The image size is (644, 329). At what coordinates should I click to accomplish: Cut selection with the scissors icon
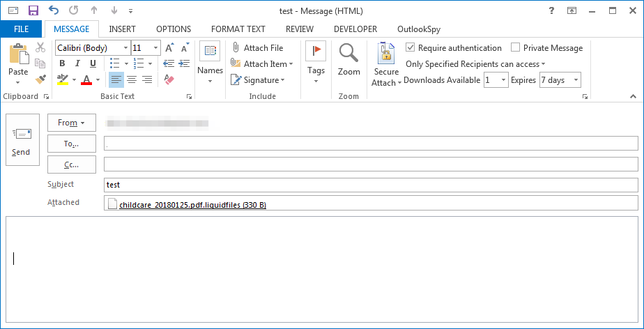(x=40, y=47)
